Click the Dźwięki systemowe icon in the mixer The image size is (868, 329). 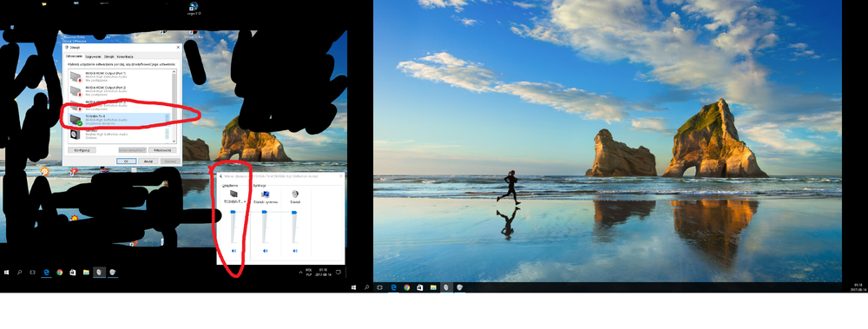(x=265, y=194)
